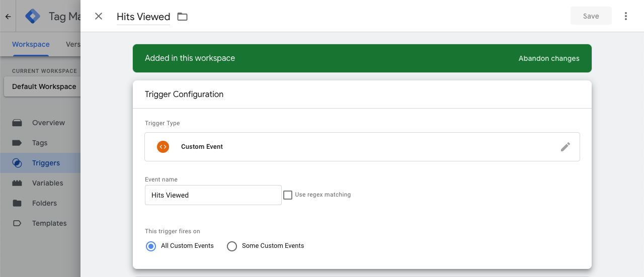Click the back arrow in the top left
Screen dimensions: 644x277
(8, 16)
